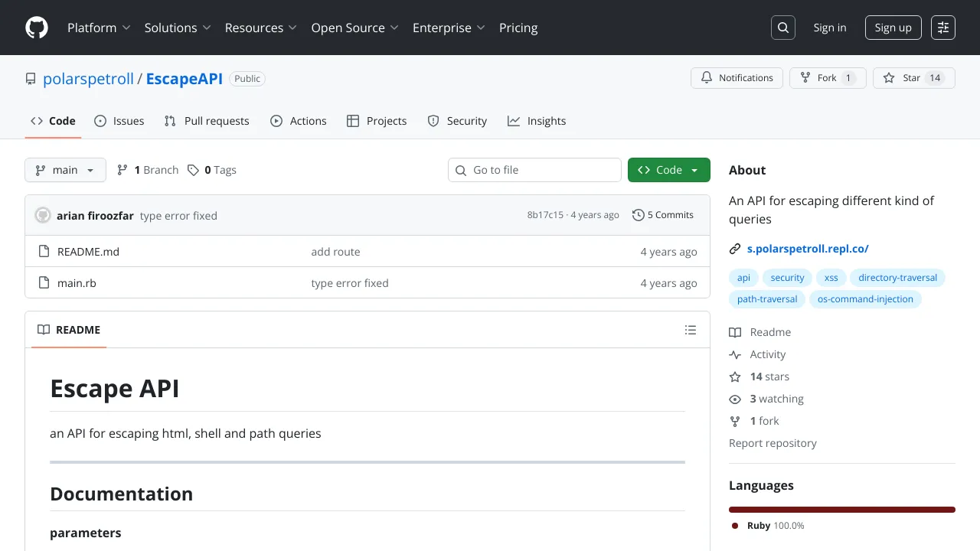The height and width of the screenshot is (551, 980).
Task: Expand the Platform menu
Action: click(99, 28)
